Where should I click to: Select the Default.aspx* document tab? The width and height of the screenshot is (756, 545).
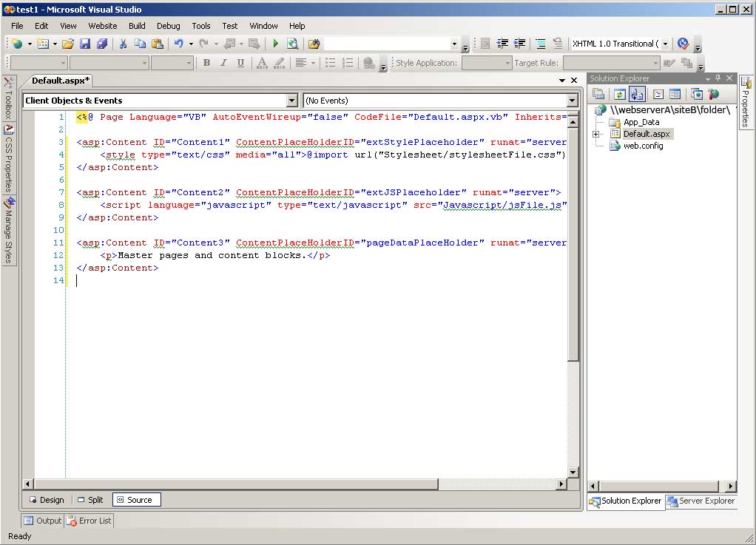click(60, 81)
